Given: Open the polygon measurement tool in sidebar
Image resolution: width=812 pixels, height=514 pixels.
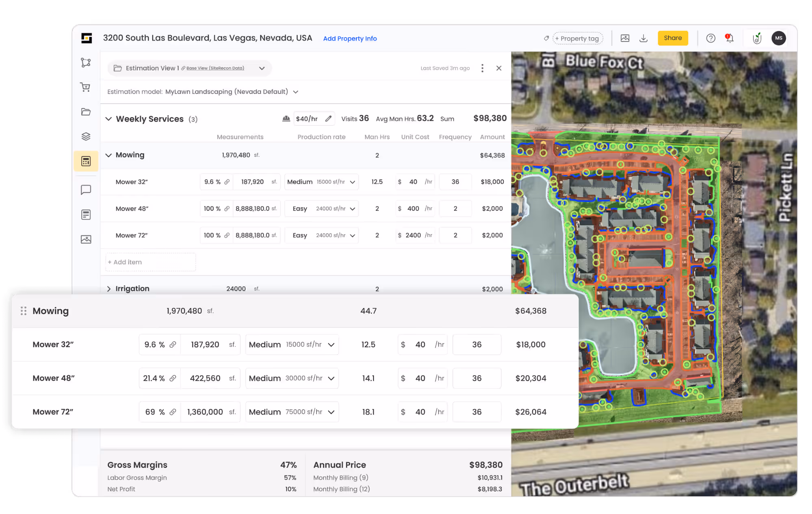Looking at the screenshot, I should [86, 62].
